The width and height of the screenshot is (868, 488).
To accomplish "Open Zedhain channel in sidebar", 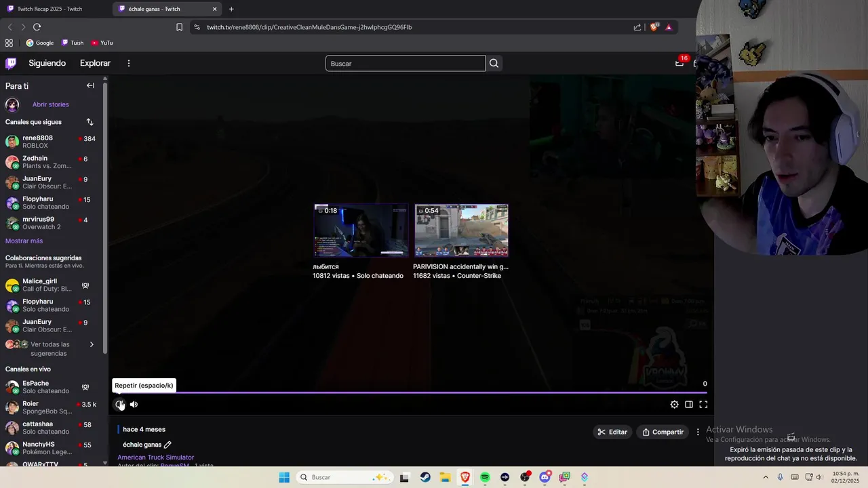I will point(52,162).
